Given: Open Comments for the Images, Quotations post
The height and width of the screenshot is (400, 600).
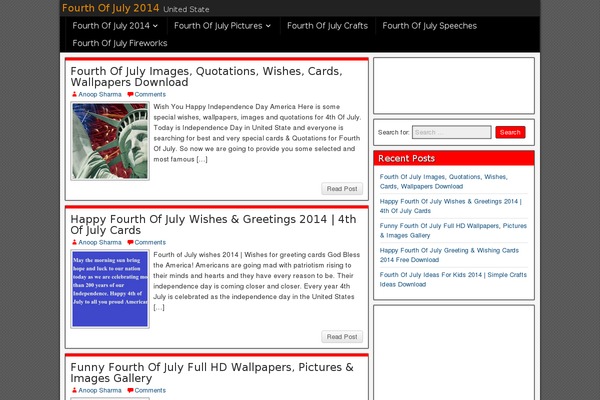Looking at the screenshot, I should (x=150, y=94).
